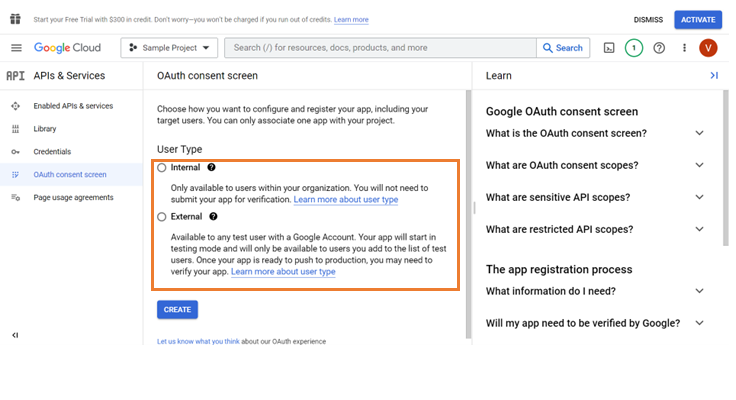The width and height of the screenshot is (736, 400).
Task: Go to Credentials in sidebar
Action: 52,152
